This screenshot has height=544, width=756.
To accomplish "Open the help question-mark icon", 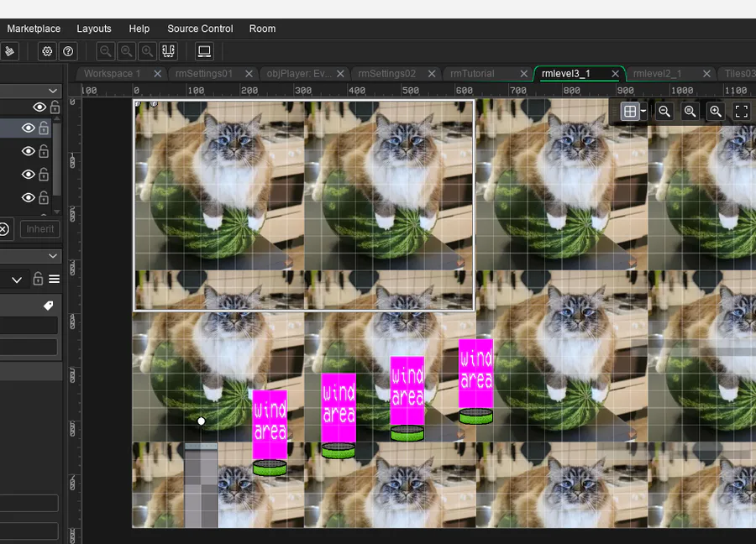I will coord(69,51).
